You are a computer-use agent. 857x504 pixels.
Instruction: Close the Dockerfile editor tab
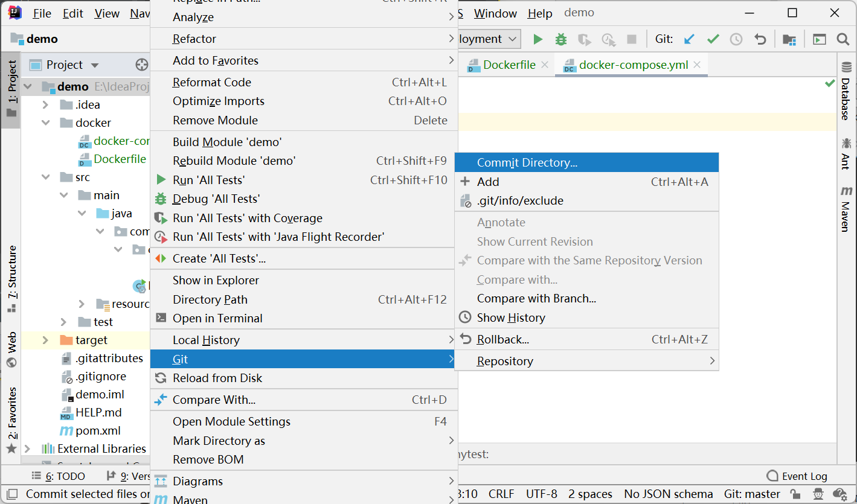(x=545, y=65)
